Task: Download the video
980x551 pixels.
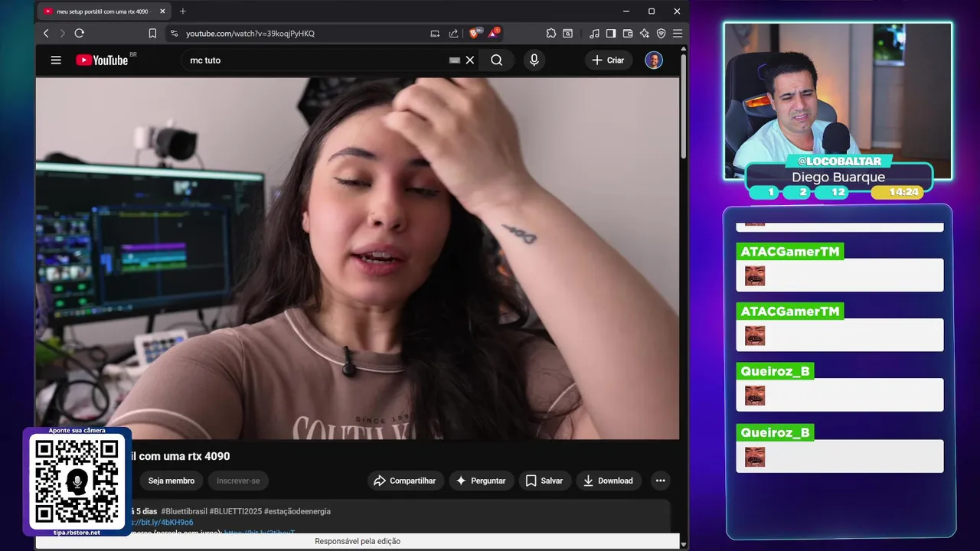Action: click(x=609, y=481)
